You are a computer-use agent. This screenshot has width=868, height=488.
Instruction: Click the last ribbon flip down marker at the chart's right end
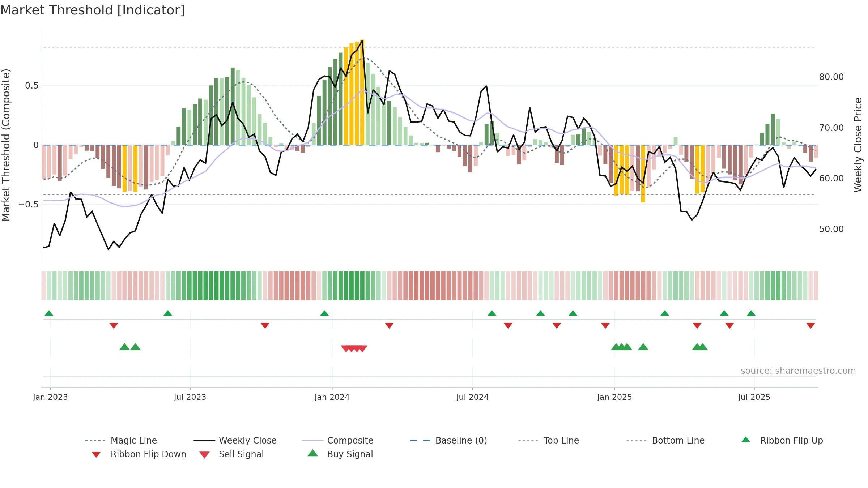(x=810, y=326)
